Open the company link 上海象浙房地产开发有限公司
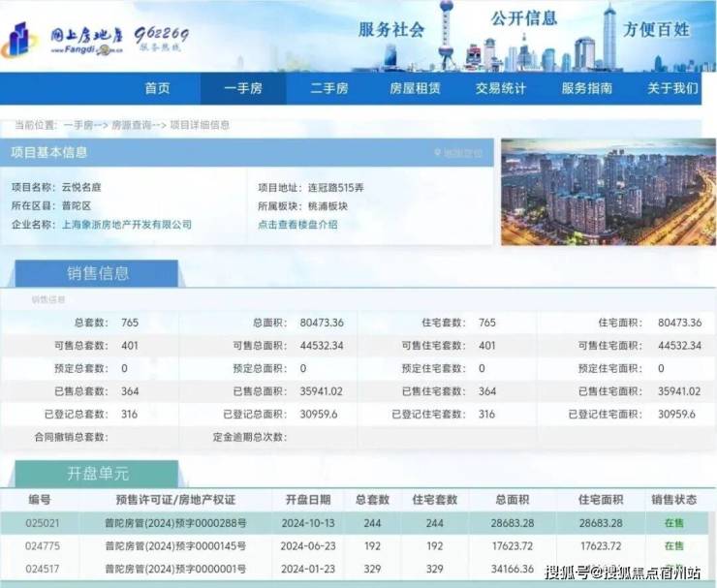 click(127, 225)
